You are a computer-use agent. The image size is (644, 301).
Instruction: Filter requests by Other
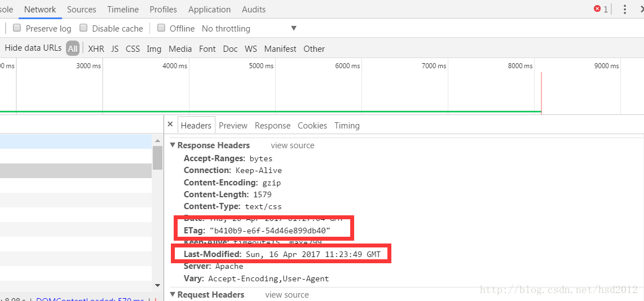click(x=314, y=49)
